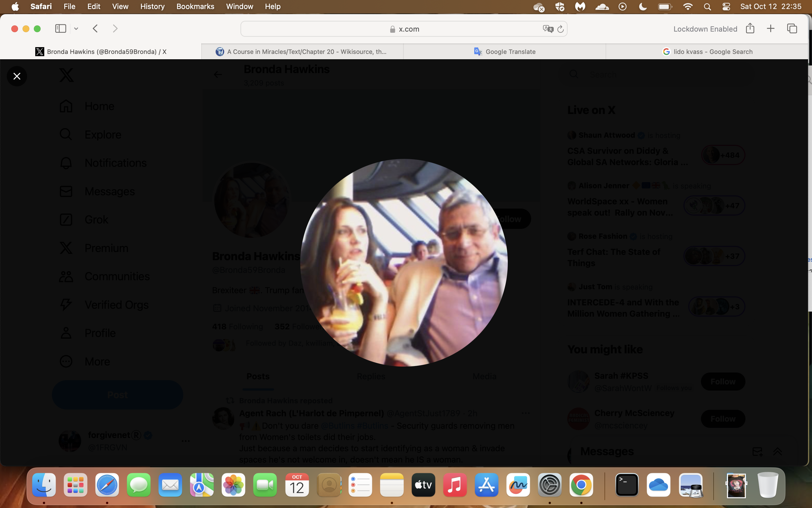Image resolution: width=812 pixels, height=508 pixels.
Task: Open Notifications in the X sidebar
Action: [103, 163]
